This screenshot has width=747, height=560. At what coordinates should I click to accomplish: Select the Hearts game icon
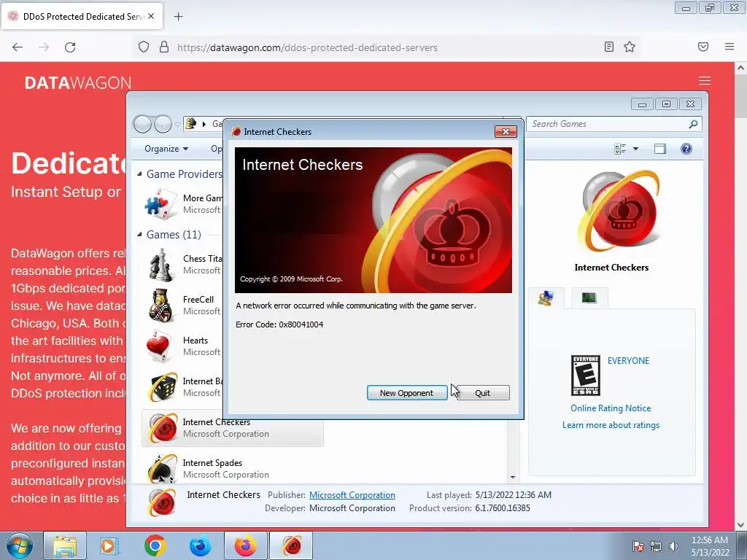click(x=160, y=346)
